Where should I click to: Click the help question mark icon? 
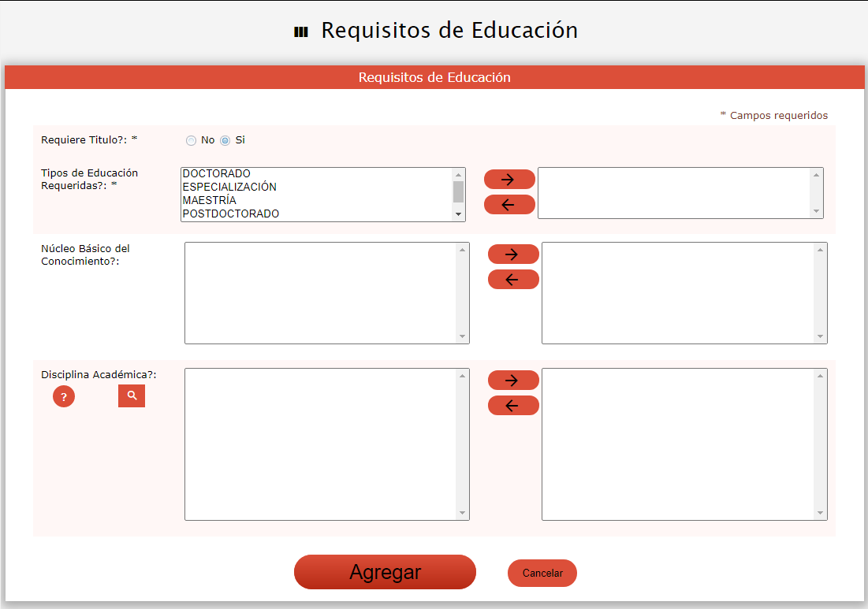64,396
